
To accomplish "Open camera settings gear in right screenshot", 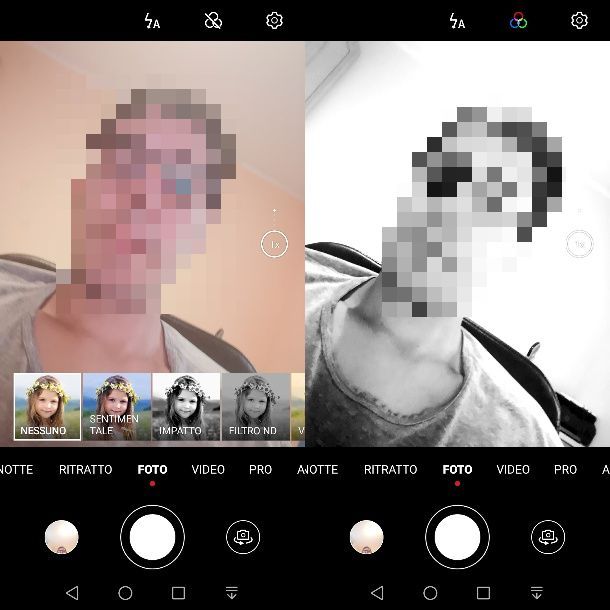I will [579, 20].
